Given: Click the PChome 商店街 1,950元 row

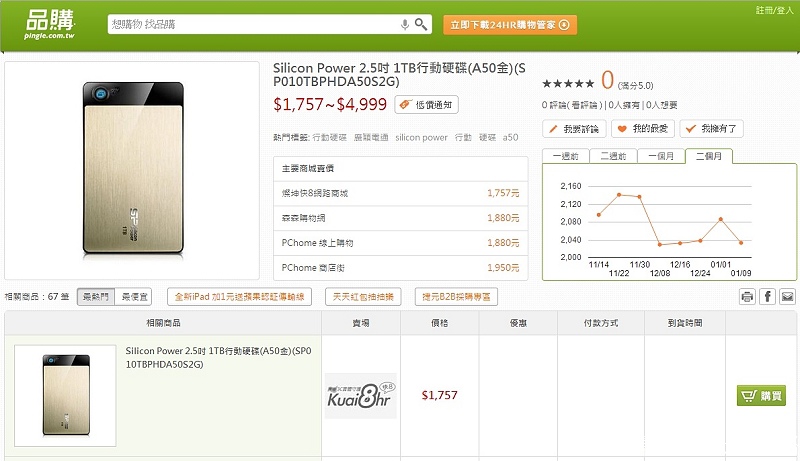Looking at the screenshot, I should (401, 268).
